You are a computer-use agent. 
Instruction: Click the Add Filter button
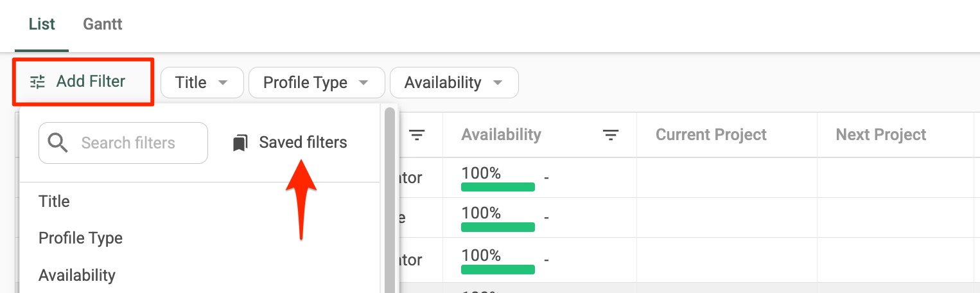coord(83,82)
